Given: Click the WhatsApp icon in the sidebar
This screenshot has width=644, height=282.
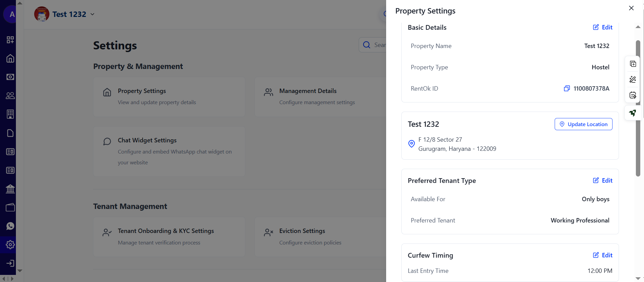Looking at the screenshot, I should pos(10,226).
